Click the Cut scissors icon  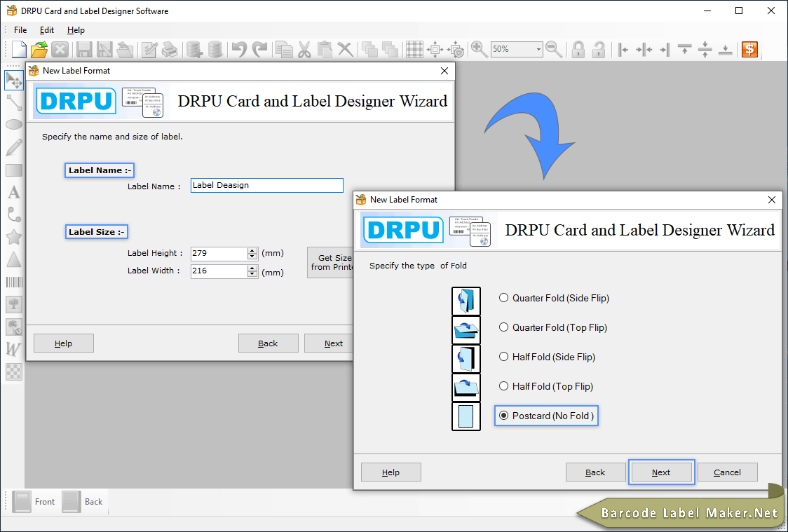(304, 49)
